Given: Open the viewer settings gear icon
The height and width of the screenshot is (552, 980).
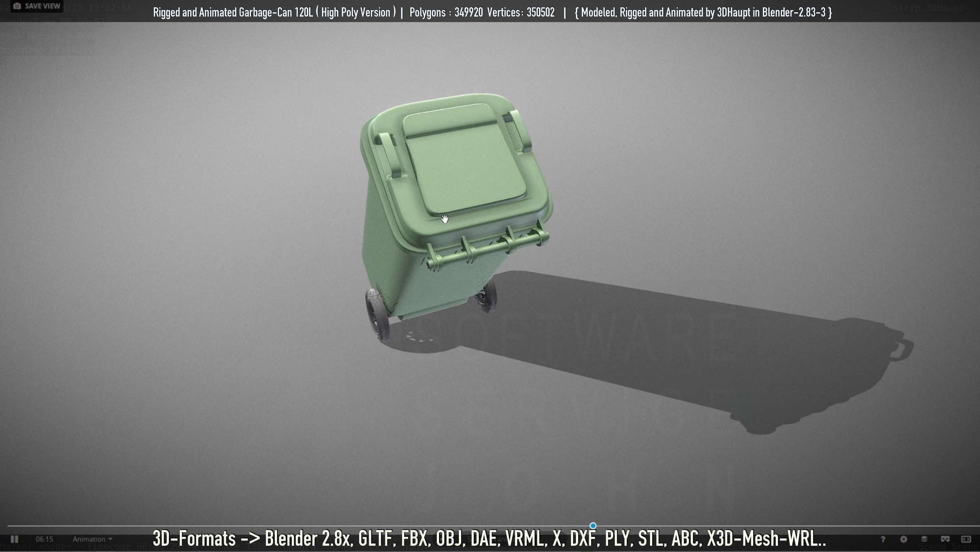Looking at the screenshot, I should coord(903,539).
